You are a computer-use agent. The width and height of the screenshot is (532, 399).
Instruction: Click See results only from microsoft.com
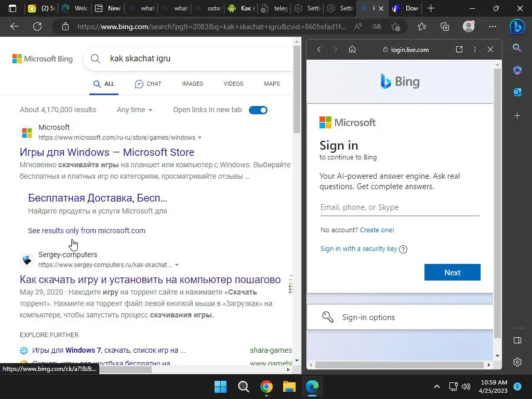87,231
